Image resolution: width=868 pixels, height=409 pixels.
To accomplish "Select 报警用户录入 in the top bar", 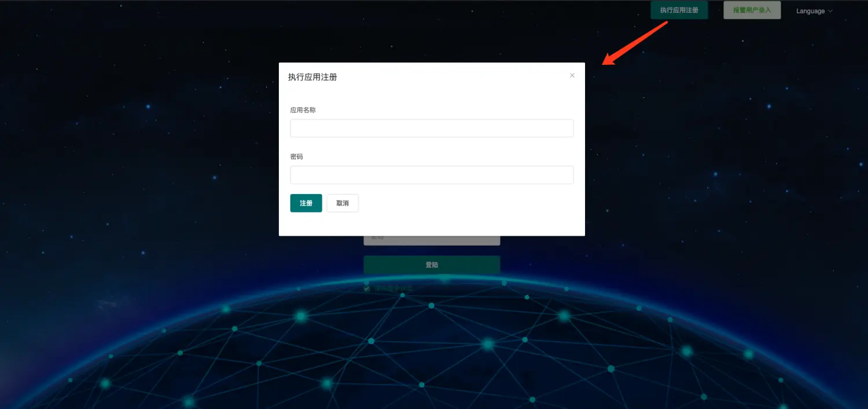I will (x=752, y=10).
